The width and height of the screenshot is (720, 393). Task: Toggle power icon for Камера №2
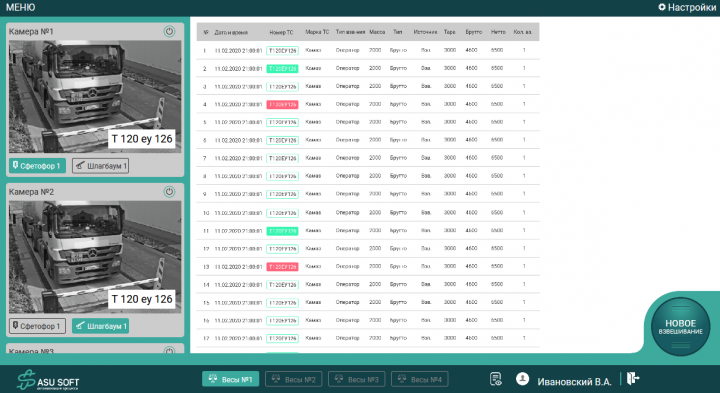pyautogui.click(x=169, y=192)
